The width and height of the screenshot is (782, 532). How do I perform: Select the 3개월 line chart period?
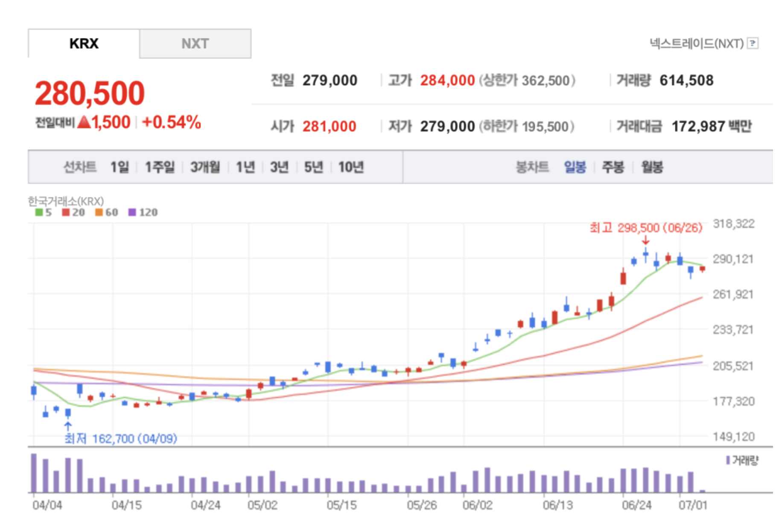point(205,167)
